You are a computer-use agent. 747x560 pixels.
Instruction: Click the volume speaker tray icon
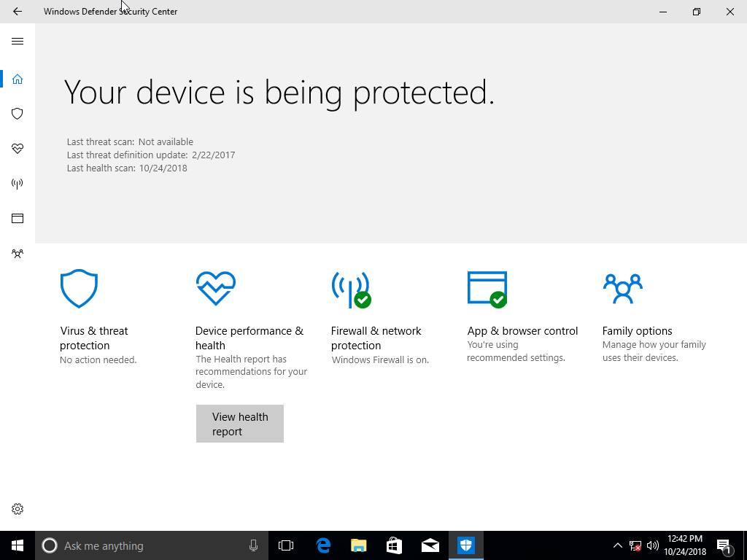(x=653, y=545)
